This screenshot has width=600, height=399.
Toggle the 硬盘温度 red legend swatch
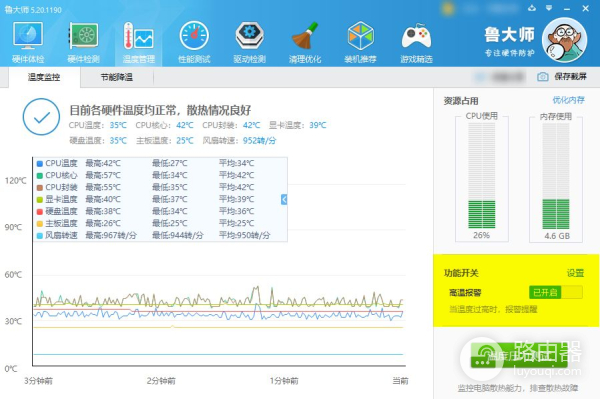pos(39,212)
